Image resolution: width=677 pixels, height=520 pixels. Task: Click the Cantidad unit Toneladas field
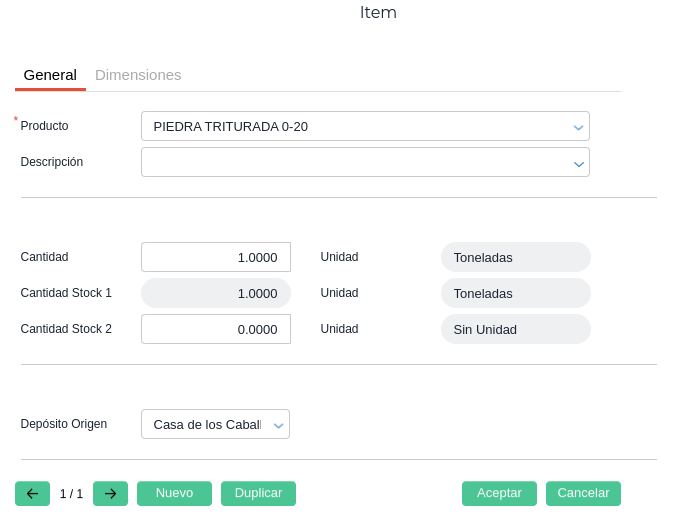515,257
